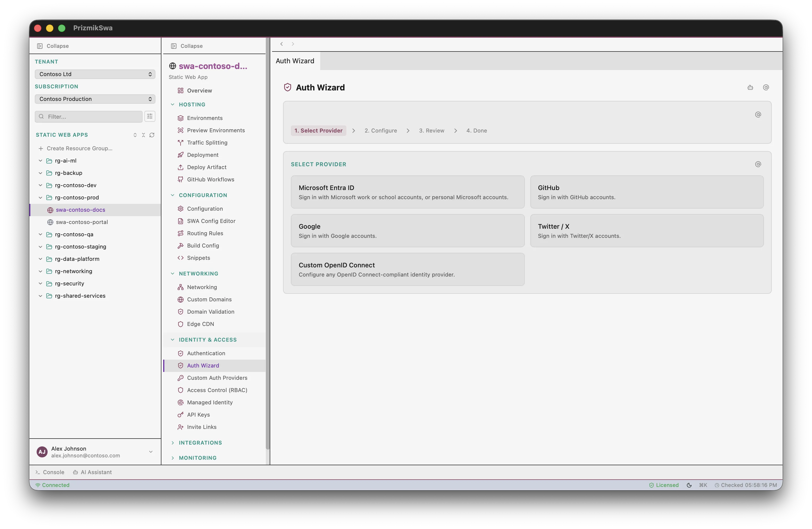
Task: Open the AI Assistant panel tab
Action: click(92, 472)
